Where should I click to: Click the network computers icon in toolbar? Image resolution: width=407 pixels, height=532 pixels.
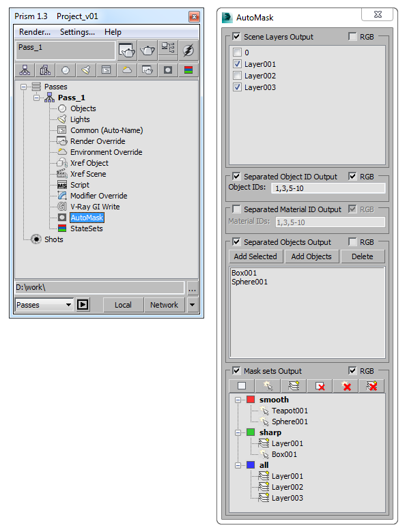[168, 50]
